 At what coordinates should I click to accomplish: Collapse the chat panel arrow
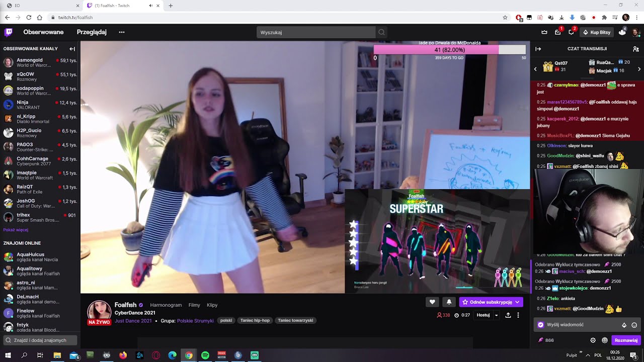538,49
